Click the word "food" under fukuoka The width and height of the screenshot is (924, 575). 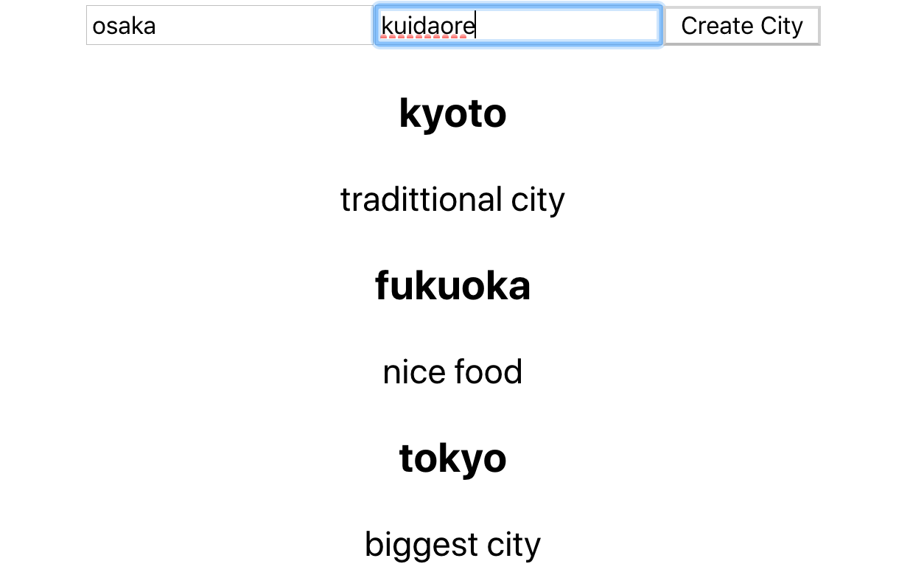[x=489, y=372]
